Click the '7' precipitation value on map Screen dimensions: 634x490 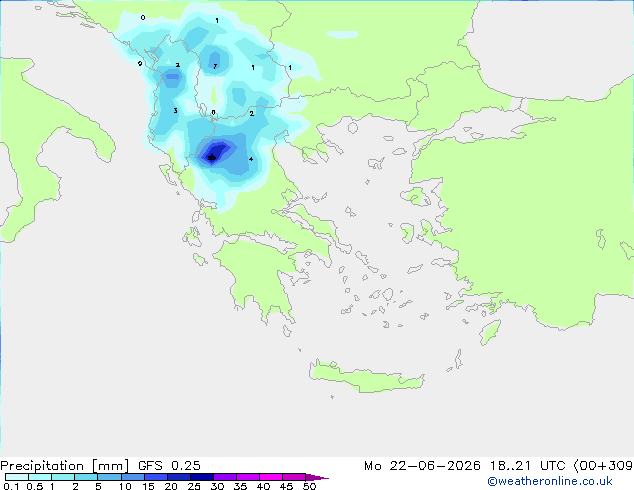215,66
